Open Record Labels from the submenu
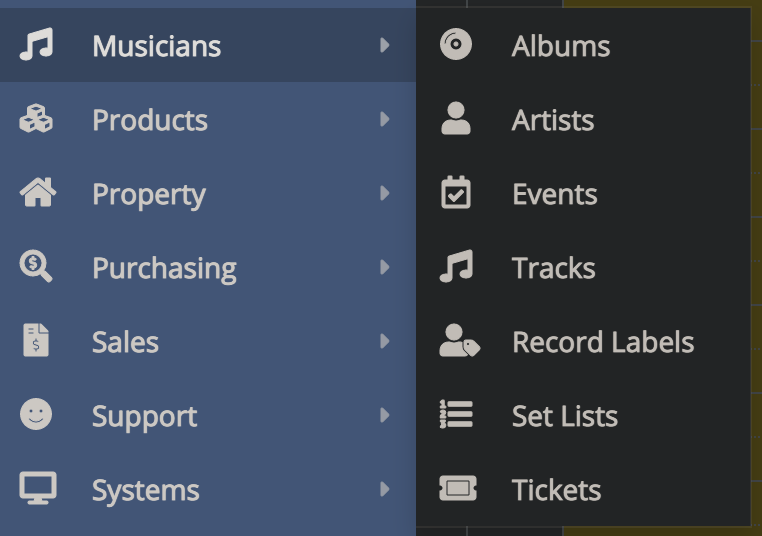The image size is (762, 536). [602, 342]
